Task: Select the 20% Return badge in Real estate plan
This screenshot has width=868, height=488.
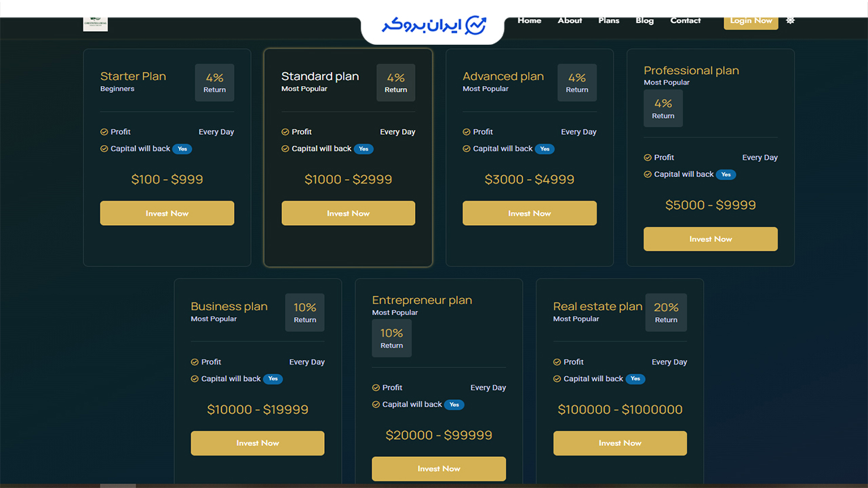Action: (x=667, y=313)
